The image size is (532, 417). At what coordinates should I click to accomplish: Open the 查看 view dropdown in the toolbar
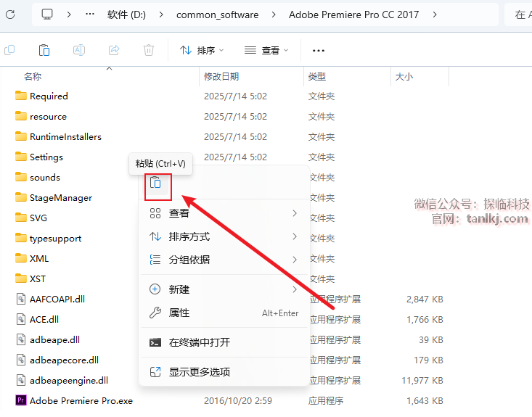(x=266, y=51)
